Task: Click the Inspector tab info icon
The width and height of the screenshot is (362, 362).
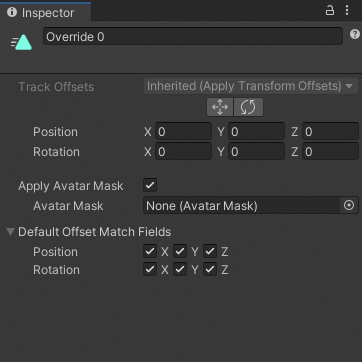Action: [x=12, y=12]
